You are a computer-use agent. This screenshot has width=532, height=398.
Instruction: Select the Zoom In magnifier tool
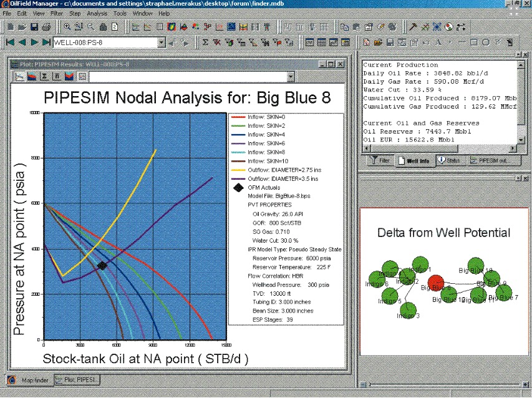click(67, 27)
